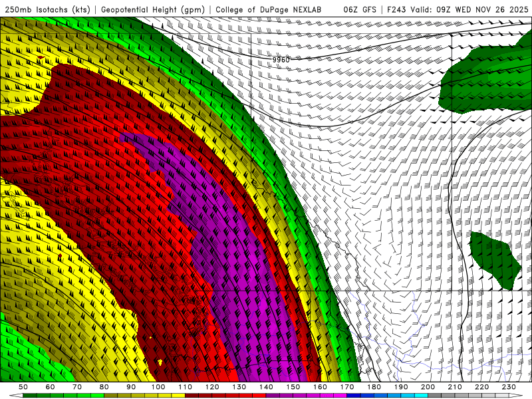Image resolution: width=532 pixels, height=399 pixels.
Task: Click the 'F243' forecast hour text
Action: (x=396, y=10)
